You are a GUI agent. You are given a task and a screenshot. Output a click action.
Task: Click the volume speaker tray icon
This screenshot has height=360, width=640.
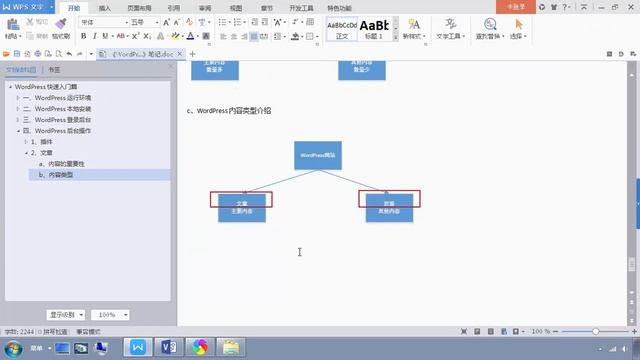click(624, 349)
